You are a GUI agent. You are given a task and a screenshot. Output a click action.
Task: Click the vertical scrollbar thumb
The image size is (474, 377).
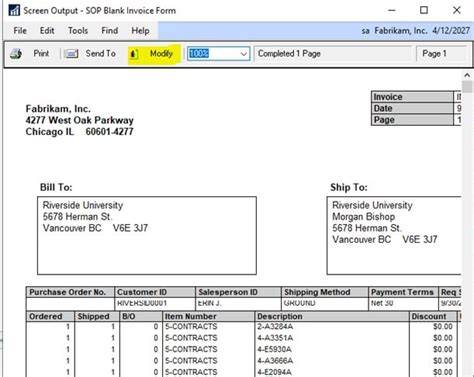click(467, 87)
